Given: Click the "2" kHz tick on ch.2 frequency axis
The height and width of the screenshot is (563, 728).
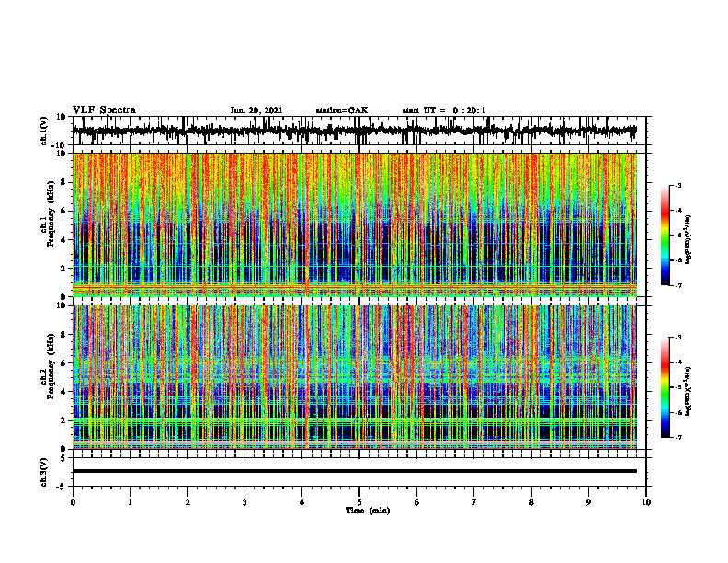Looking at the screenshot, I should pos(63,420).
